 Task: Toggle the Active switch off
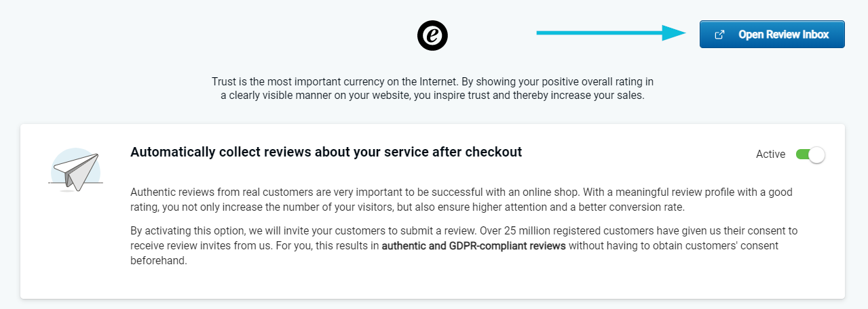[810, 154]
